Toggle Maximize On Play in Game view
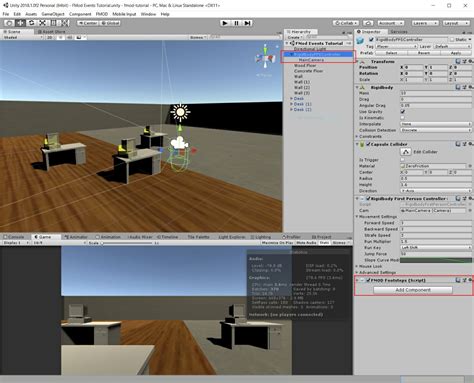The height and width of the screenshot is (383, 474). [277, 243]
